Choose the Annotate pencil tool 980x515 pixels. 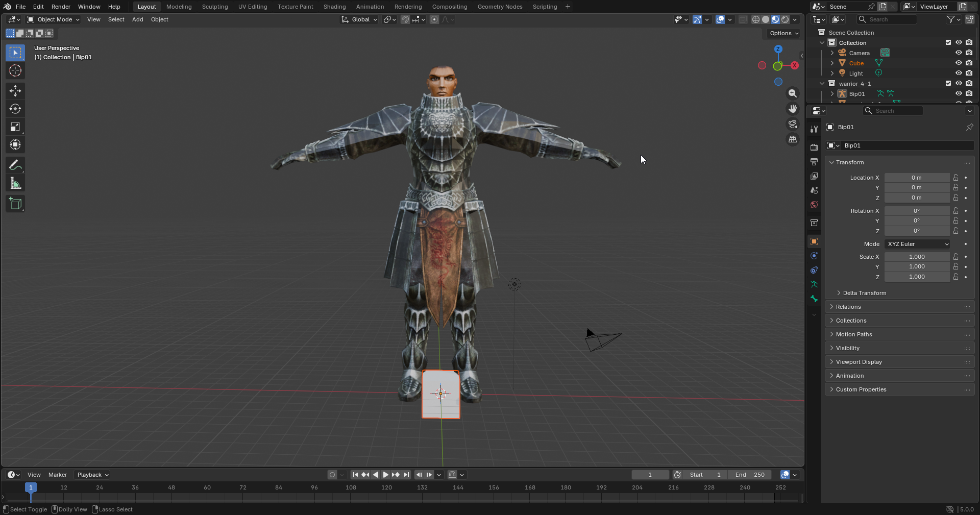pyautogui.click(x=15, y=165)
